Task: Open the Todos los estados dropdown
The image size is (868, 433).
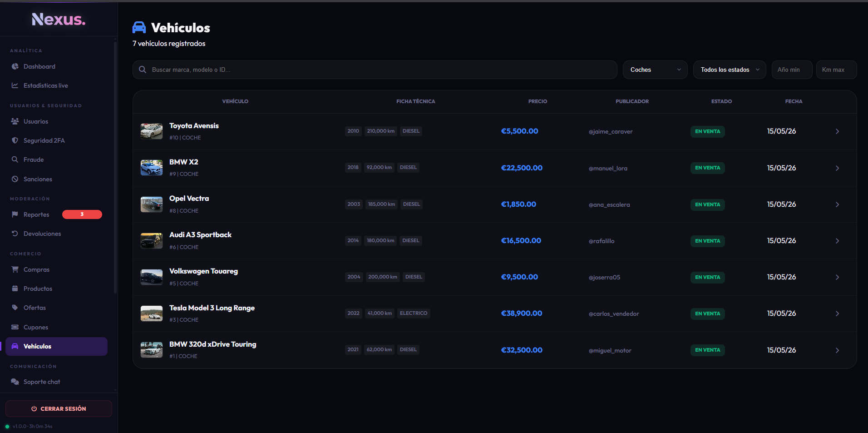Action: [730, 70]
